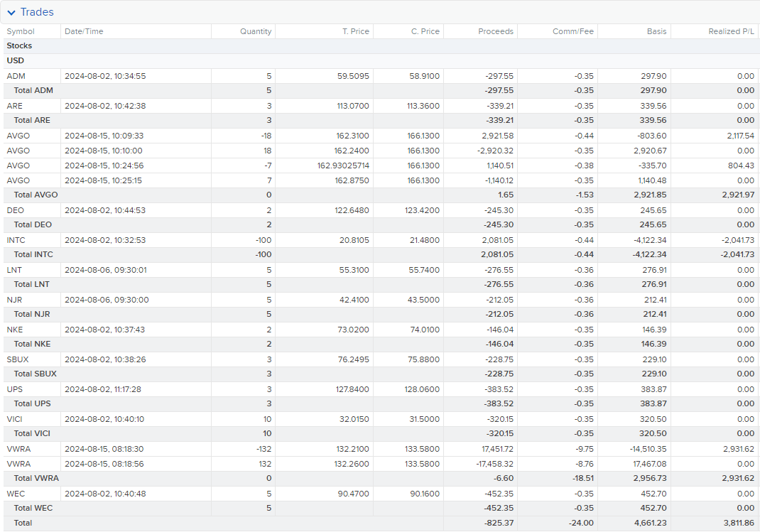Click AVGO realized P/L 2,117.54

point(741,136)
